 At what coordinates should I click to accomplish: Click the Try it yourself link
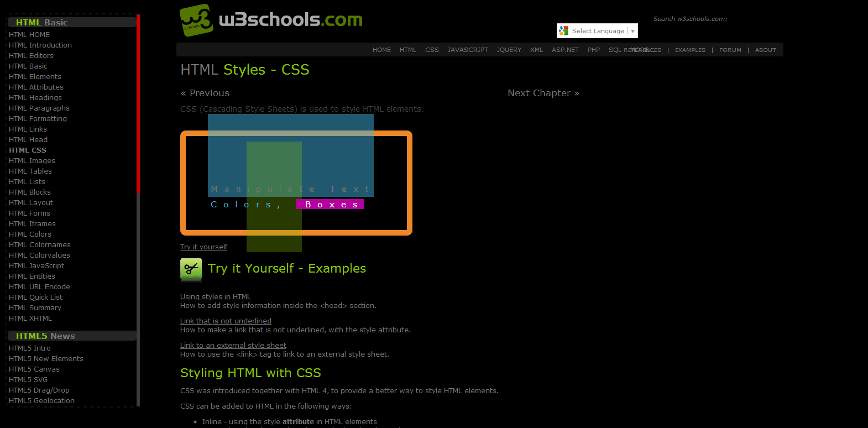[203, 247]
